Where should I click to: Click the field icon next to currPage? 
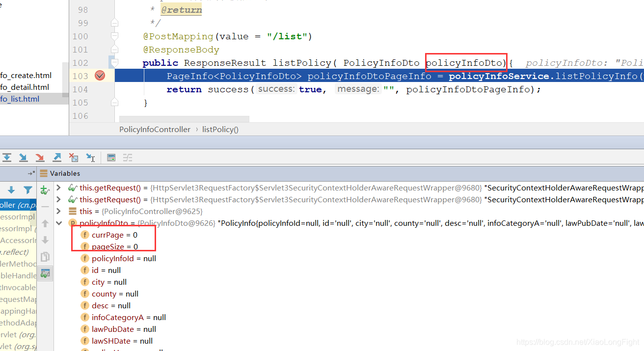point(85,235)
